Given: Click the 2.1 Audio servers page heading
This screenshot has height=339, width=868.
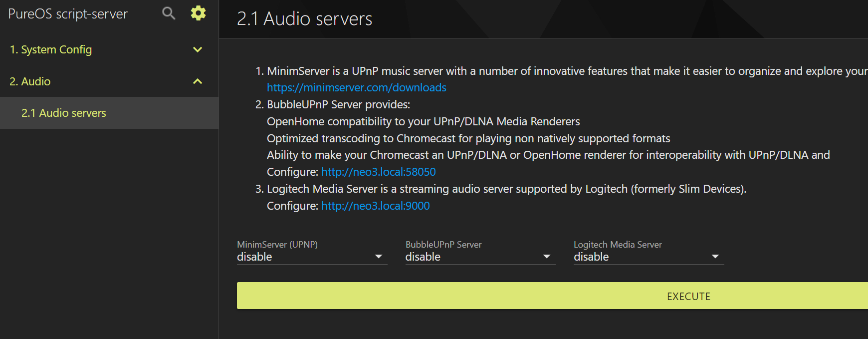Looking at the screenshot, I should click(x=304, y=19).
